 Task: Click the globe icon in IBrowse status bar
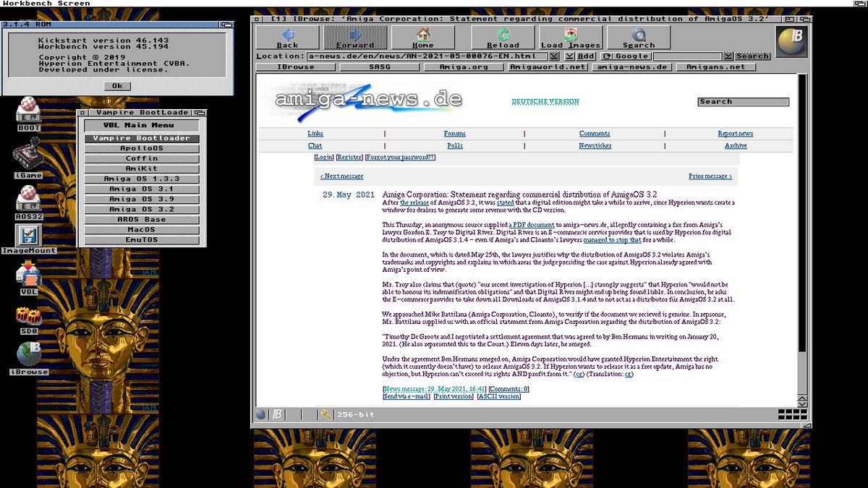260,414
